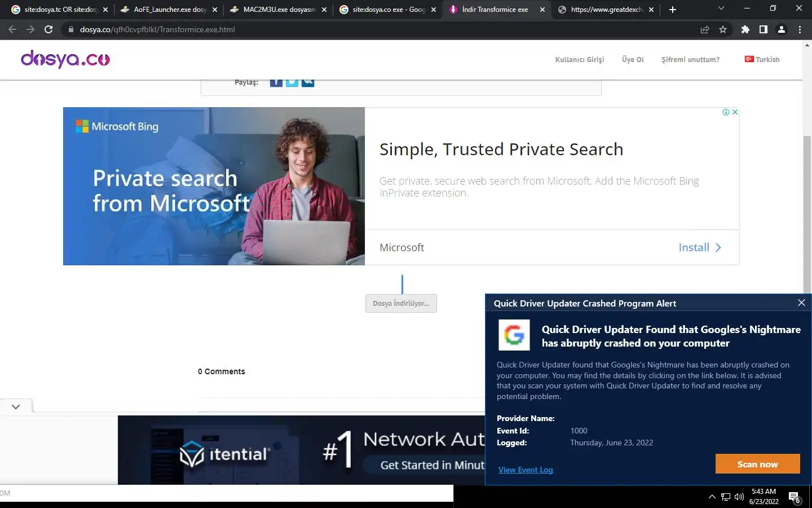Click the Google logo in the alert
812x508 pixels.
click(x=514, y=335)
